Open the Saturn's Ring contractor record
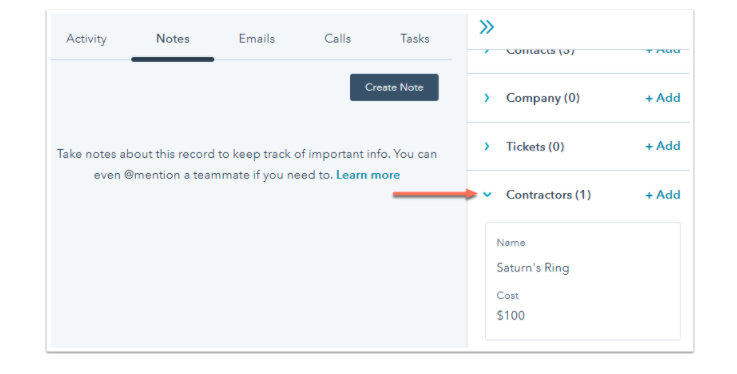This screenshot has width=737, height=374. [533, 268]
